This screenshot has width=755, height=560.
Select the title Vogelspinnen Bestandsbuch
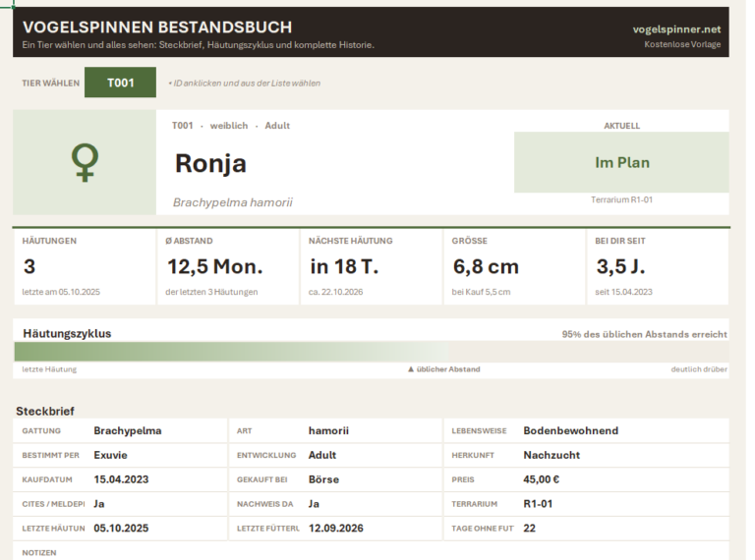click(x=157, y=27)
